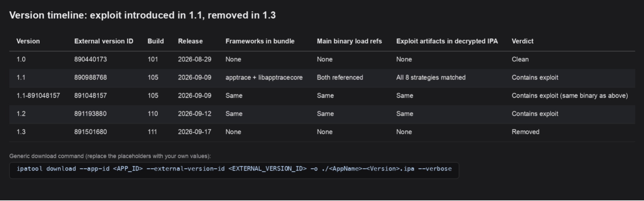This screenshot has height=201, width=644.
Task: Click the Clean verdict for version 1.0
Action: point(520,59)
